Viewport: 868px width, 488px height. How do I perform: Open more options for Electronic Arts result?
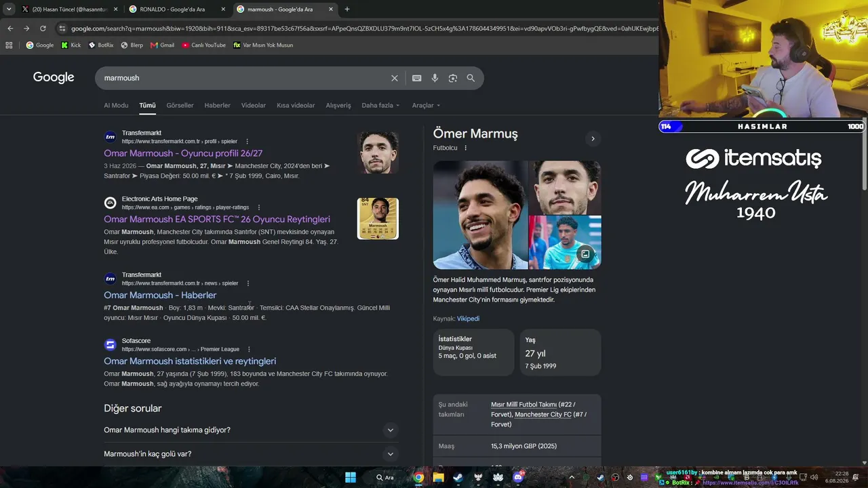258,207
